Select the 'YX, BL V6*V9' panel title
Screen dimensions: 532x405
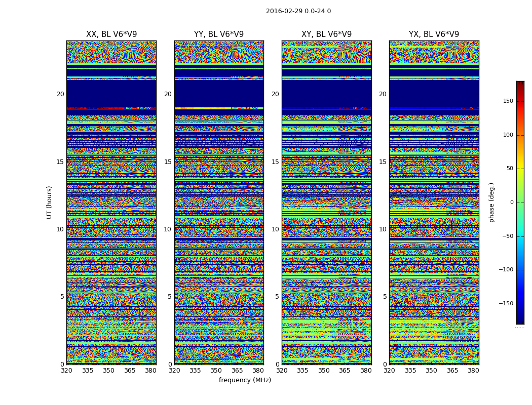pyautogui.click(x=434, y=34)
